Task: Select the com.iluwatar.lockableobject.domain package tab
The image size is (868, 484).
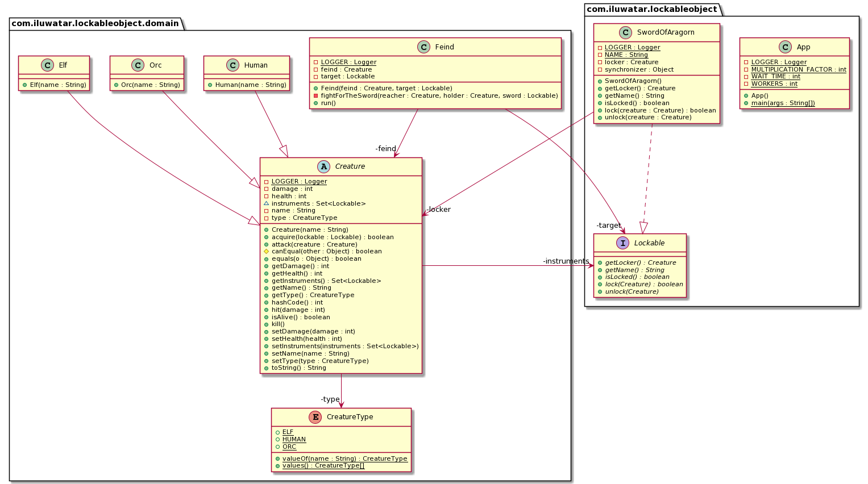Action: pos(95,23)
